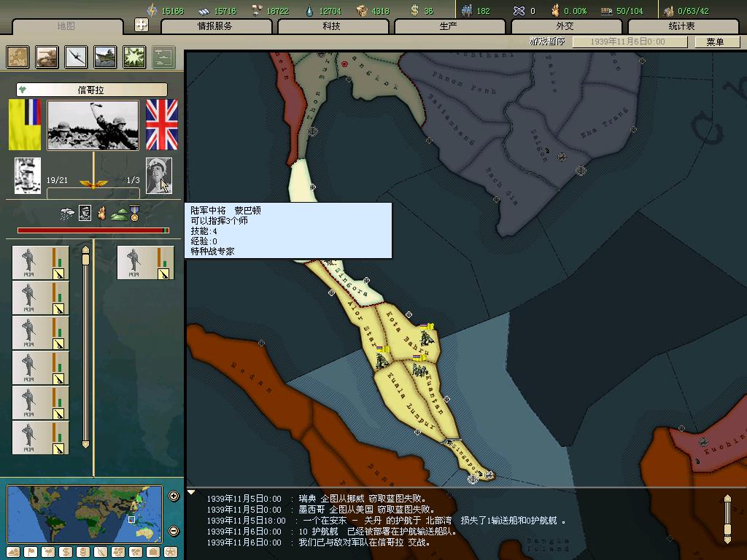Image resolution: width=747 pixels, height=560 pixels.
Task: Zoom in with the minimap plus button
Action: click(174, 496)
